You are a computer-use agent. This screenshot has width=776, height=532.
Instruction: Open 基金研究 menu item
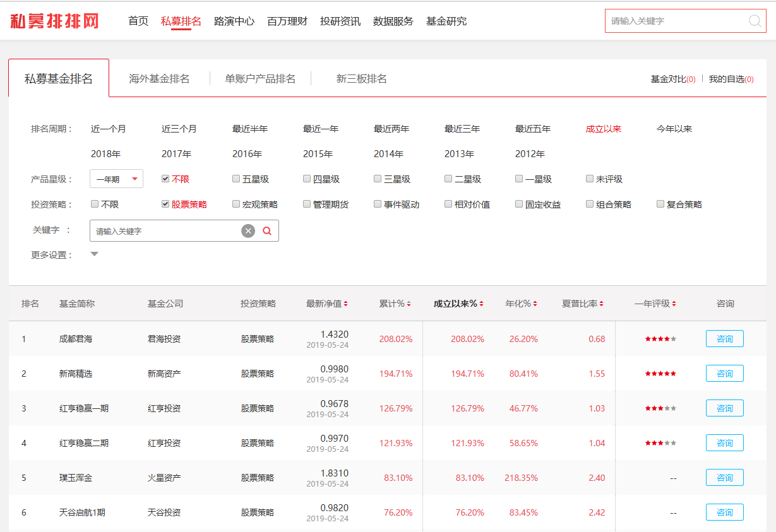tap(446, 21)
